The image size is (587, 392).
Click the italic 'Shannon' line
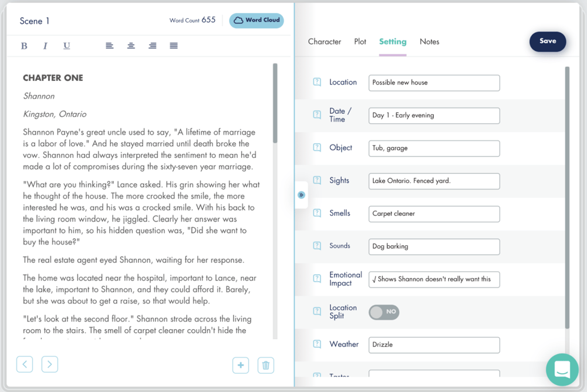[x=39, y=96]
